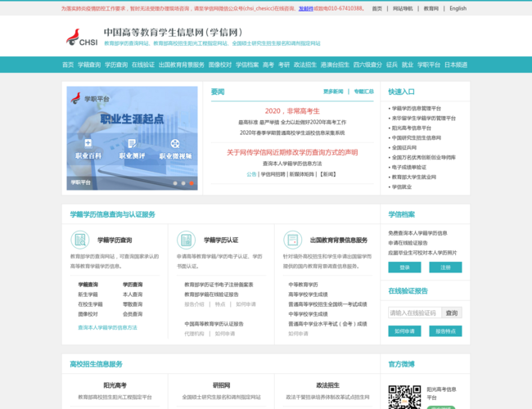
Task: Open 中国研究生招生信息网 quick link
Action: point(417,138)
